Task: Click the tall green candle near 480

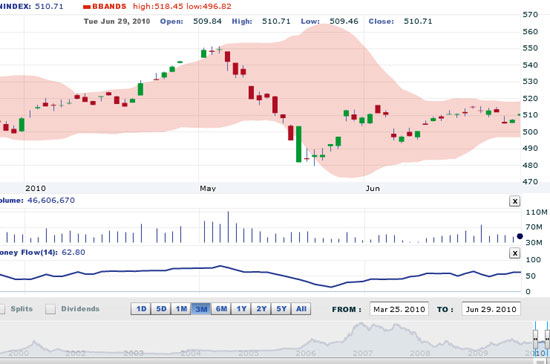Action: pos(299,144)
